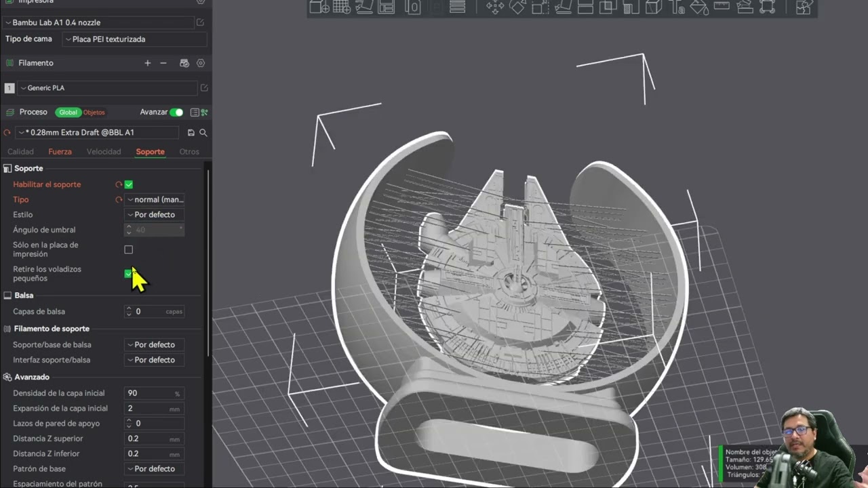Viewport: 868px width, 488px height.
Task: Uncheck Habilitar el soporte checkbox
Action: 129,184
